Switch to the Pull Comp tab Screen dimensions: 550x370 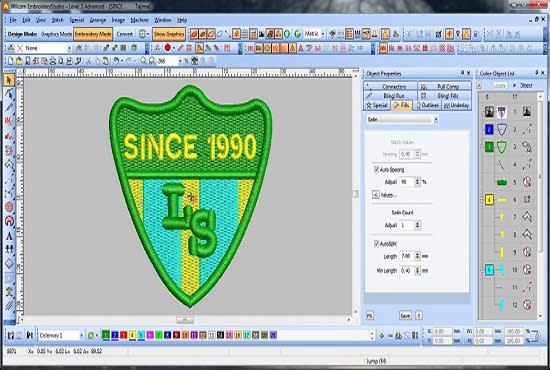click(444, 86)
